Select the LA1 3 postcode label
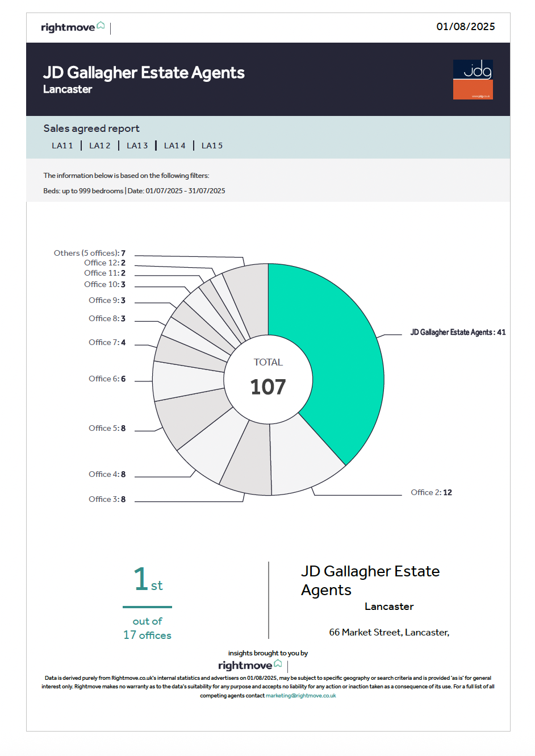Image resolution: width=535 pixels, height=756 pixels. point(137,146)
